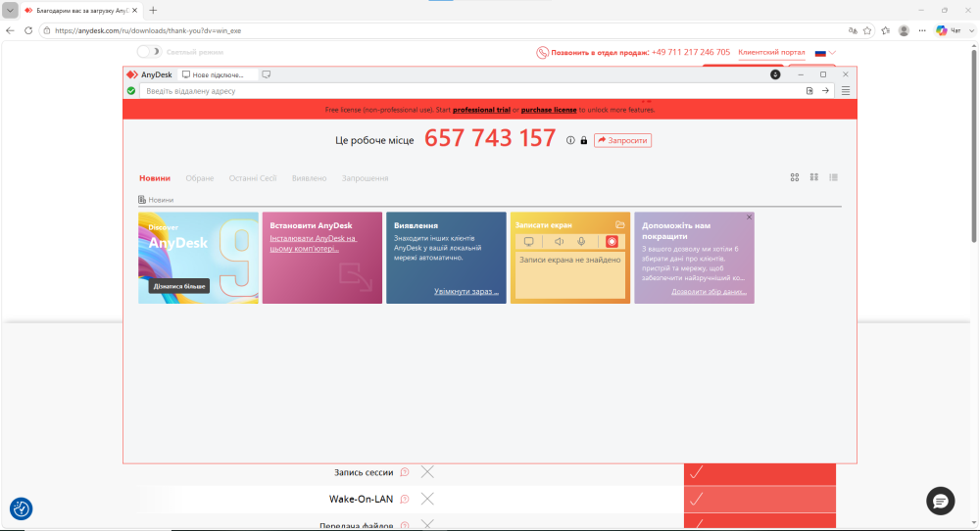Select the Запрошення tab

pos(365,178)
